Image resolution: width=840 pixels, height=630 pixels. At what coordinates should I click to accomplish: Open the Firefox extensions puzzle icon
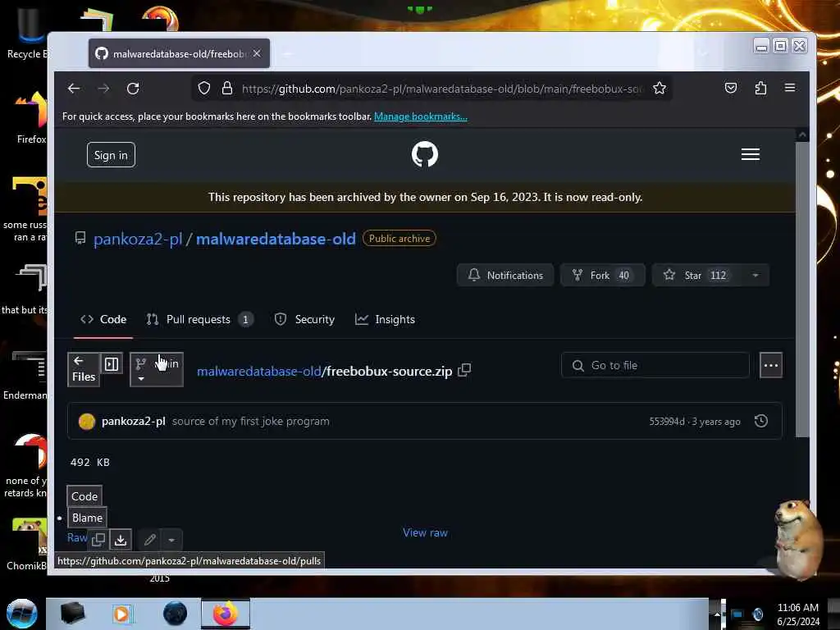pyautogui.click(x=760, y=88)
